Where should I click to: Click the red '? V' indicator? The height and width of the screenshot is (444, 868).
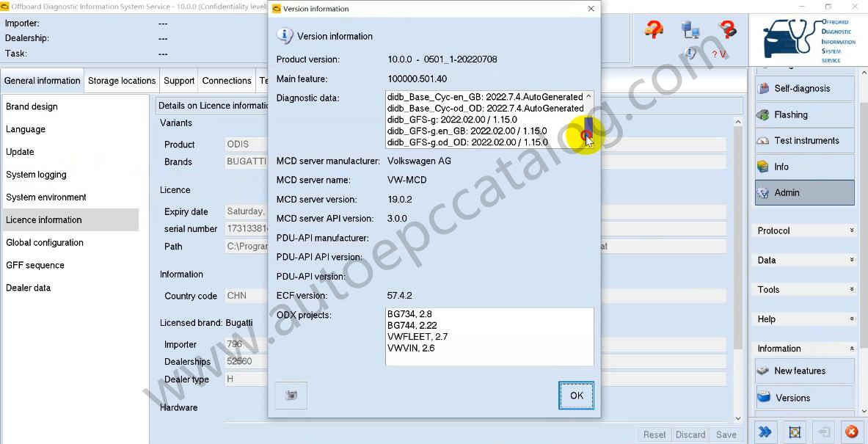pyautogui.click(x=718, y=54)
